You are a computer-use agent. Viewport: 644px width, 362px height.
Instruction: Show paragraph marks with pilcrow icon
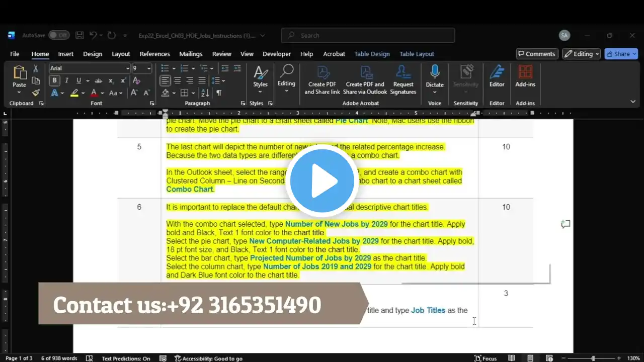[219, 93]
